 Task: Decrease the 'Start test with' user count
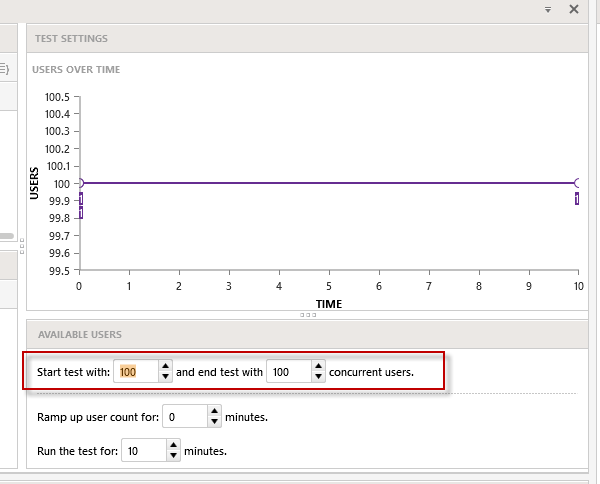pyautogui.click(x=166, y=377)
